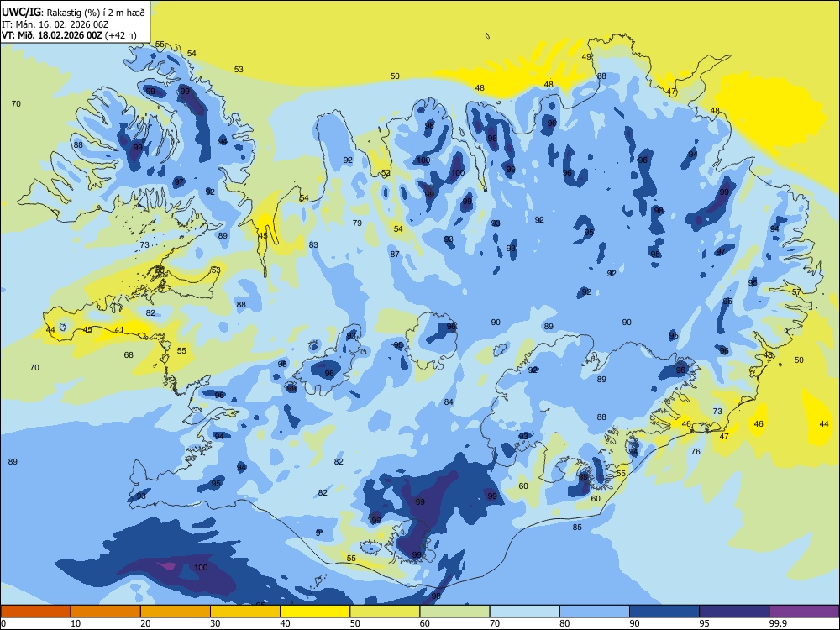840x630 pixels.
Task: Click the bright yellow 40–50 legend swatch
Action: tap(315, 612)
